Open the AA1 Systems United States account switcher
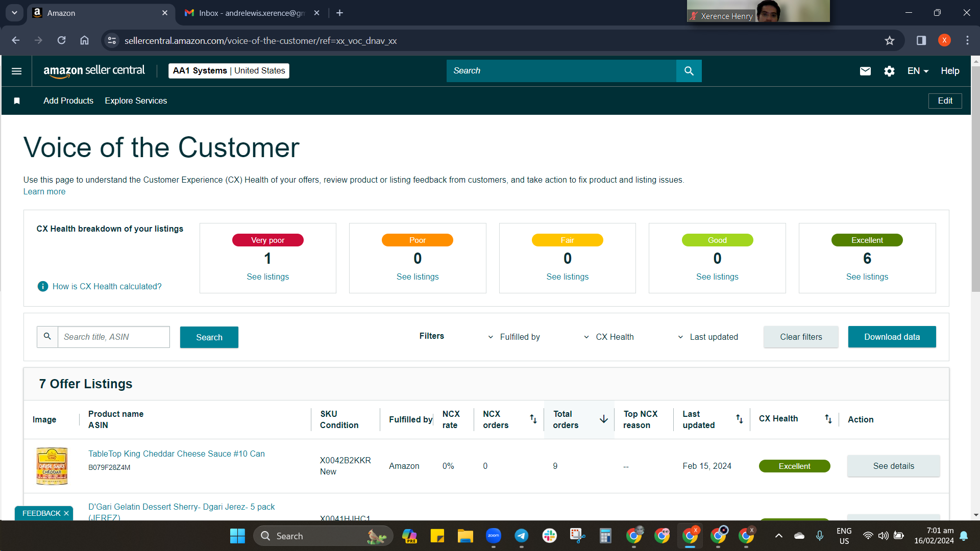The width and height of the screenshot is (980, 551). pyautogui.click(x=229, y=71)
